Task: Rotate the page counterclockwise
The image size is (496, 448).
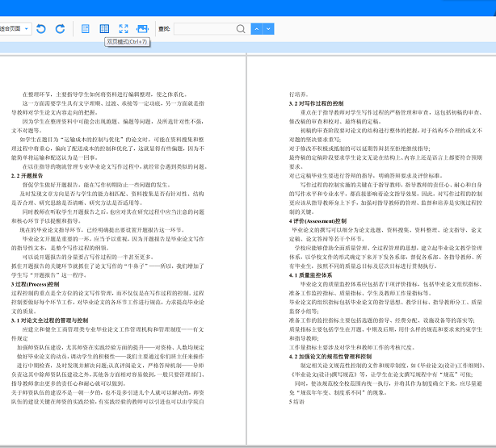Action: 41,29
